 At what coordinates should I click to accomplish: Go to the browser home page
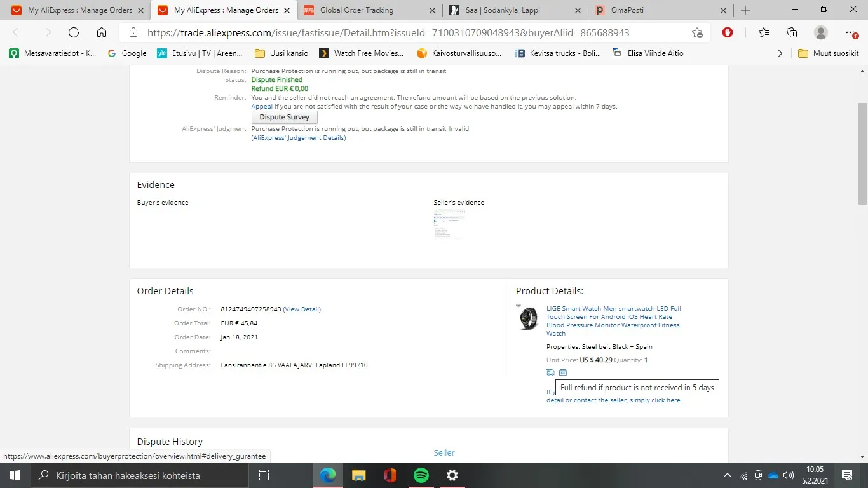[x=102, y=32]
